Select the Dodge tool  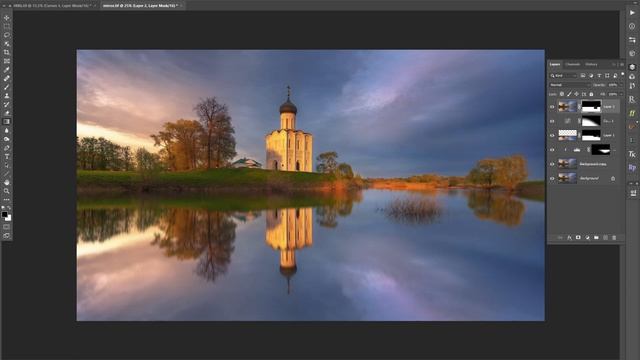[7, 139]
